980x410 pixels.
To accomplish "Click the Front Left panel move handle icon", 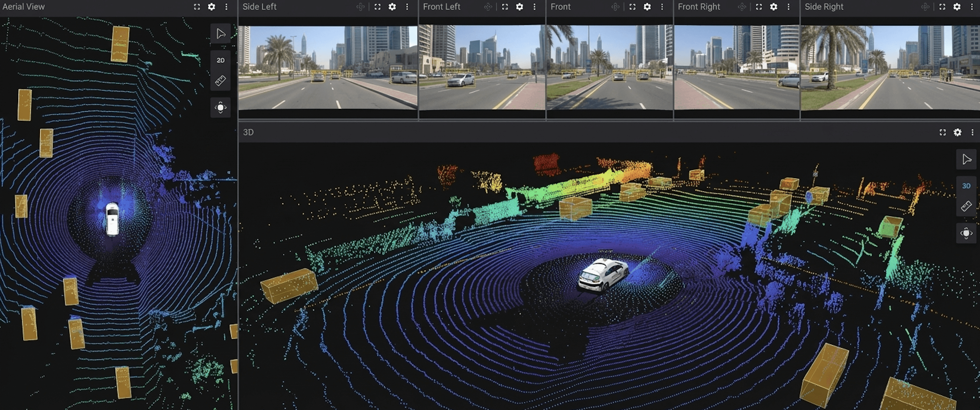I will (x=488, y=7).
